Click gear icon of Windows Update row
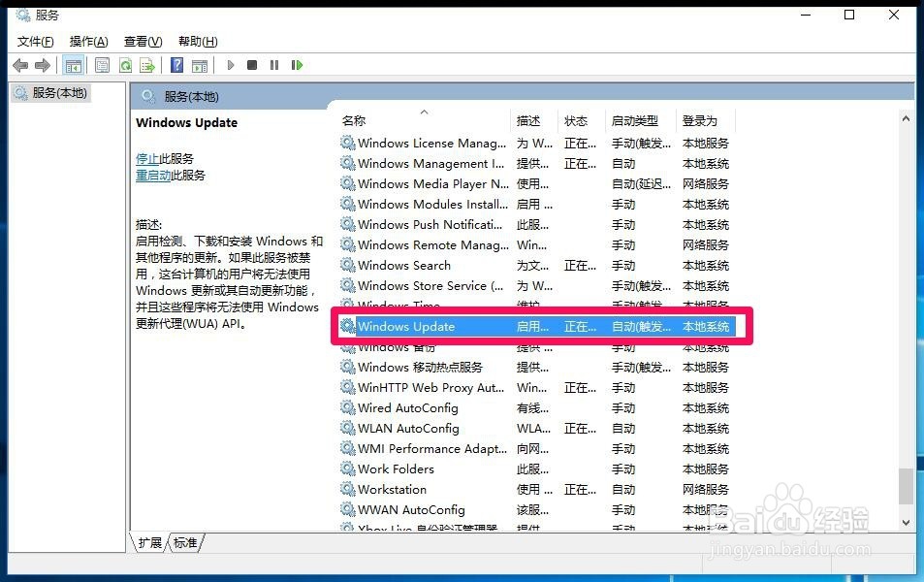924x582 pixels. 348,326
